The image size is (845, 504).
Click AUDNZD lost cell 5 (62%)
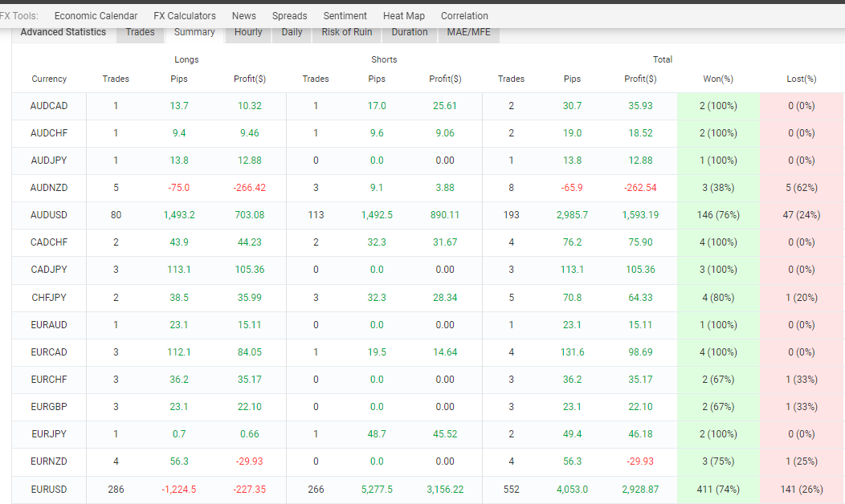point(802,187)
